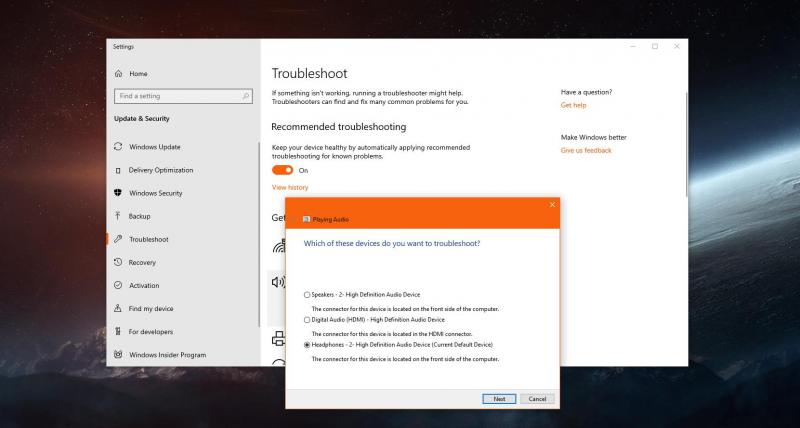
Task: Click the Home icon in Settings sidebar
Action: click(118, 73)
